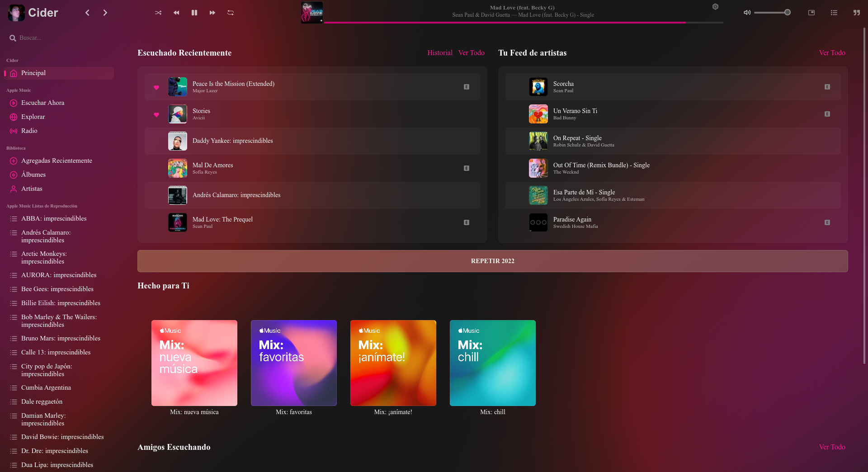Open Dua Lipa: imprescindibles playlist

click(x=59, y=465)
